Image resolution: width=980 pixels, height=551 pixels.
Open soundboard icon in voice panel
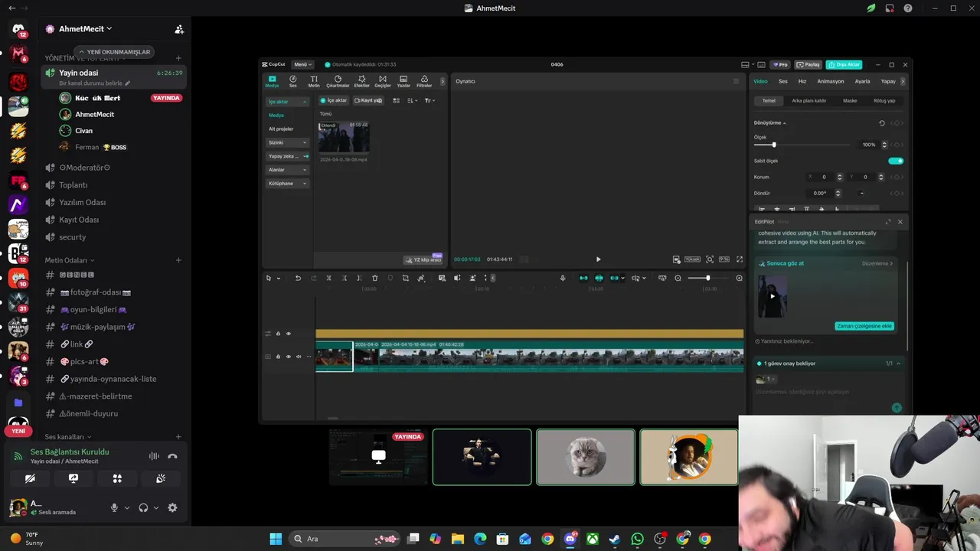coord(161,478)
